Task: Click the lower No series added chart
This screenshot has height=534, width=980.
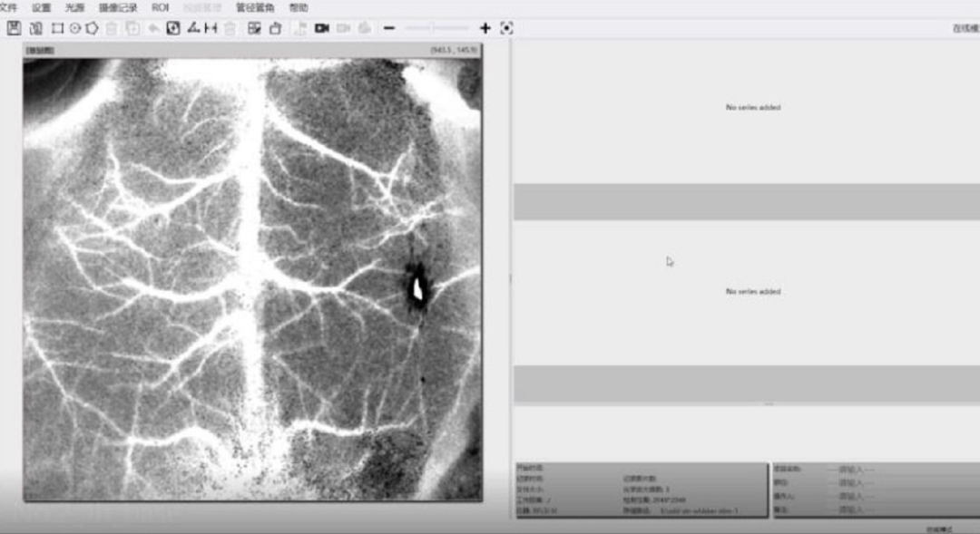Action: click(747, 292)
